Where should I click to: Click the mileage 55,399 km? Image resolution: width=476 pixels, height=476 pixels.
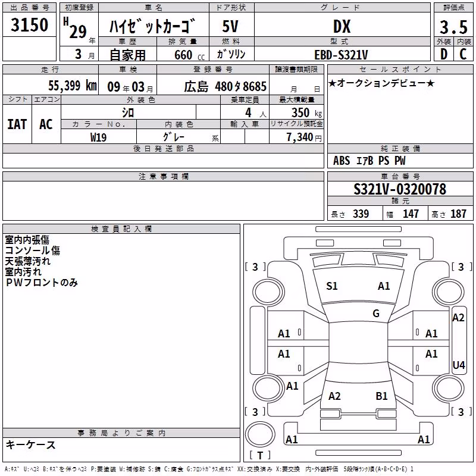[73, 86]
